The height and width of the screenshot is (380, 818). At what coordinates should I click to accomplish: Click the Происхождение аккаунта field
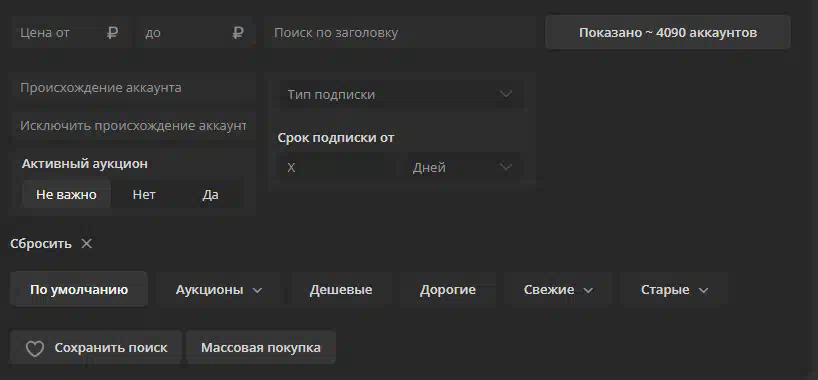[133, 87]
